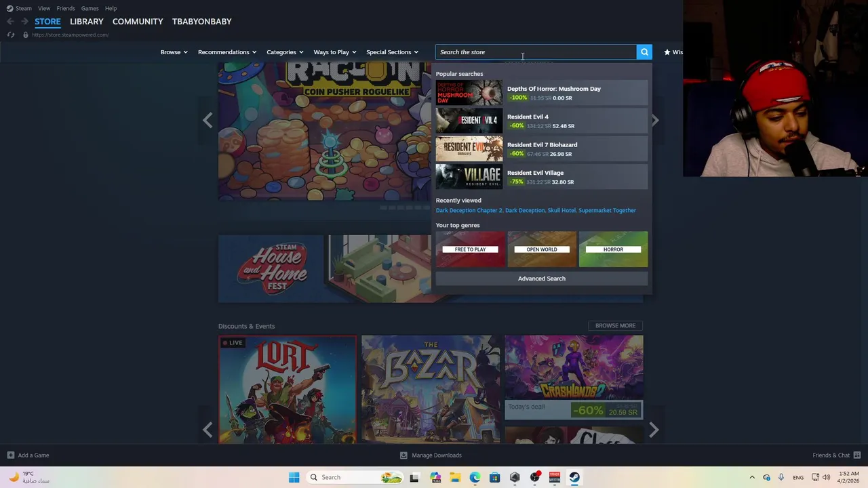Open Friends & Chat

click(x=837, y=455)
